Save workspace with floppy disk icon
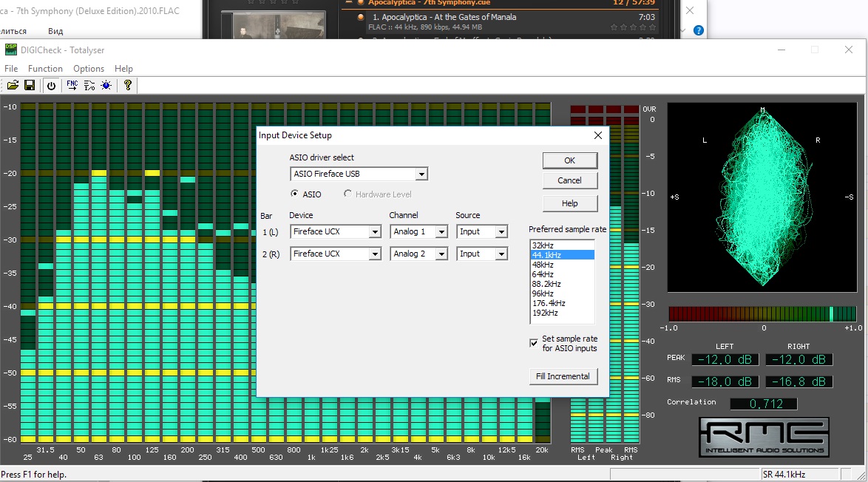 (x=30, y=85)
